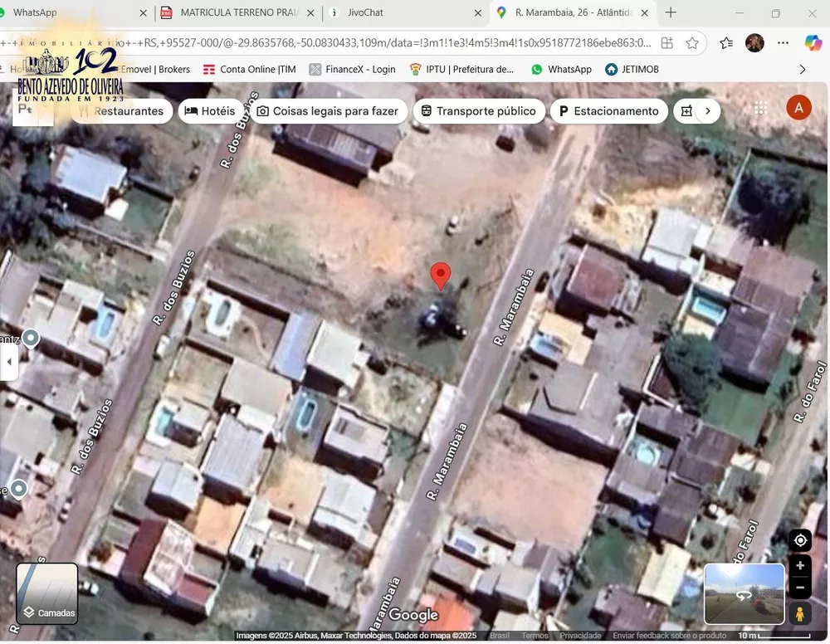Expand the collapsed side panel arrow
Viewport: 830px width, 644px height.
click(x=9, y=362)
